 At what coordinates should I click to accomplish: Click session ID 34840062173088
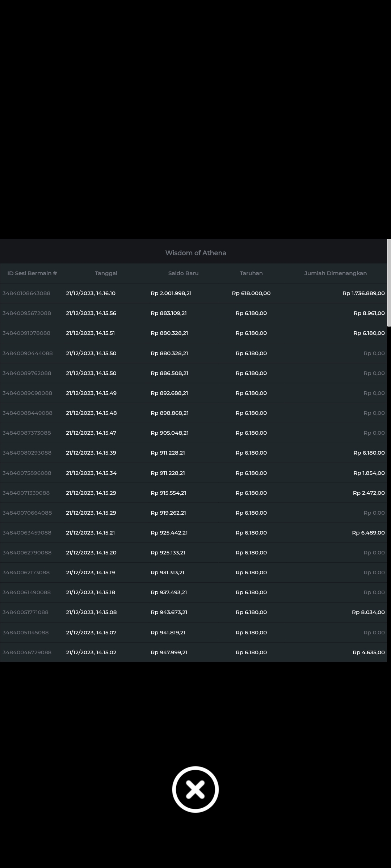[x=26, y=573]
